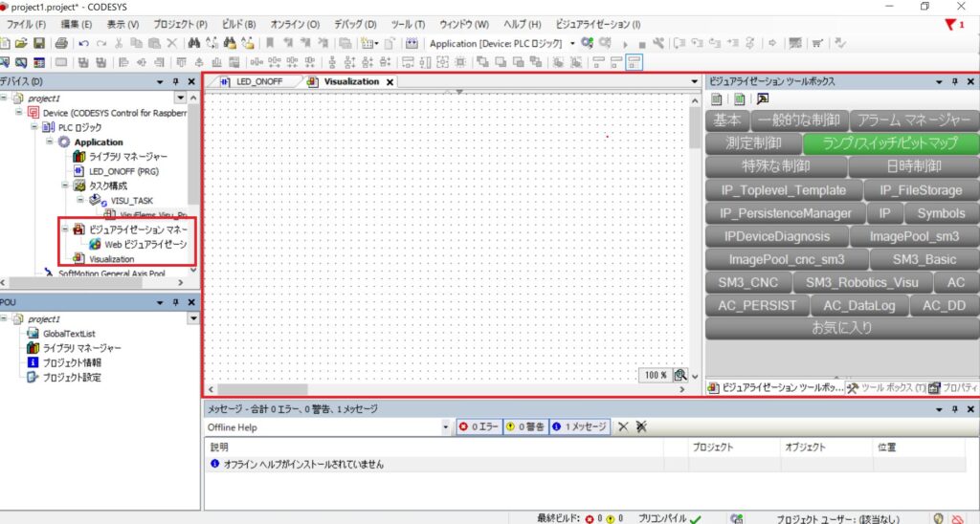Collapse the Application node in the device tree
This screenshot has width=980, height=524.
click(x=51, y=142)
